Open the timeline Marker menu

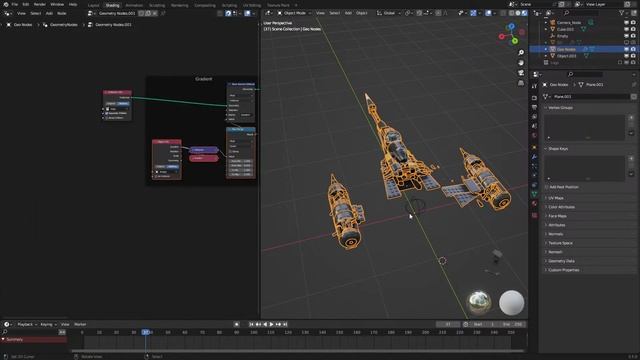(x=80, y=324)
